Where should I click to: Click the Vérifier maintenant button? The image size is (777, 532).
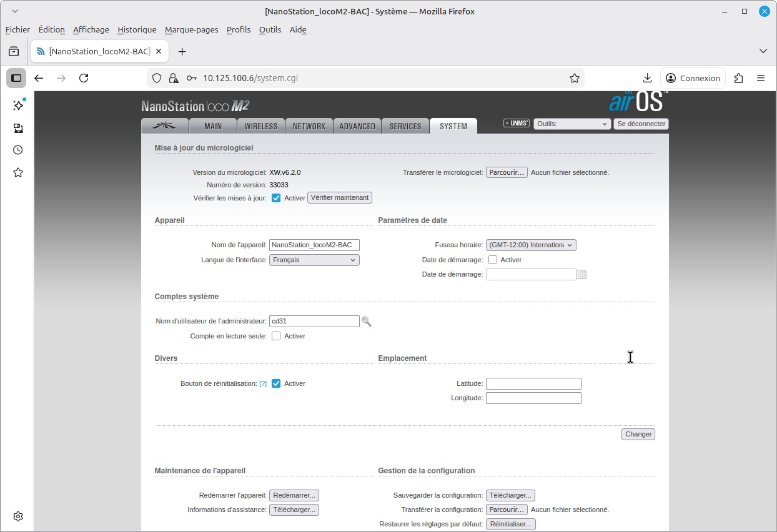[x=340, y=197]
